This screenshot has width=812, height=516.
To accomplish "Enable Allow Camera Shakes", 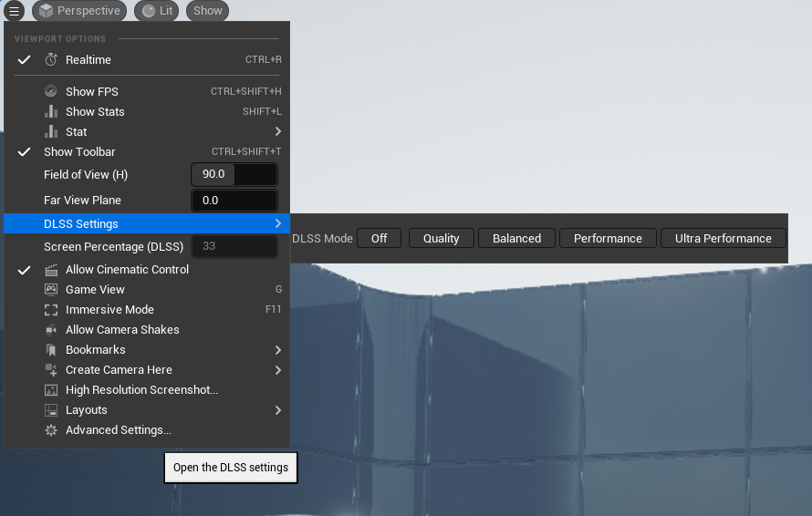I will click(147, 330).
